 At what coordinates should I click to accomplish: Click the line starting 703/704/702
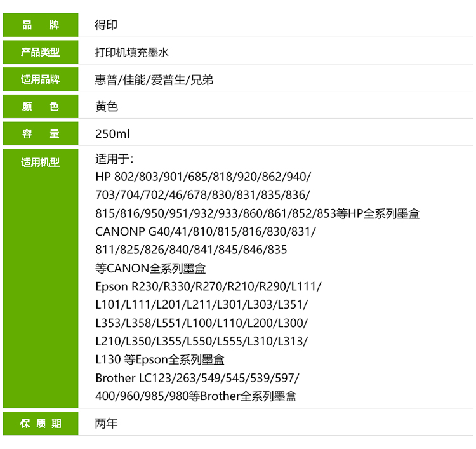pos(203,195)
